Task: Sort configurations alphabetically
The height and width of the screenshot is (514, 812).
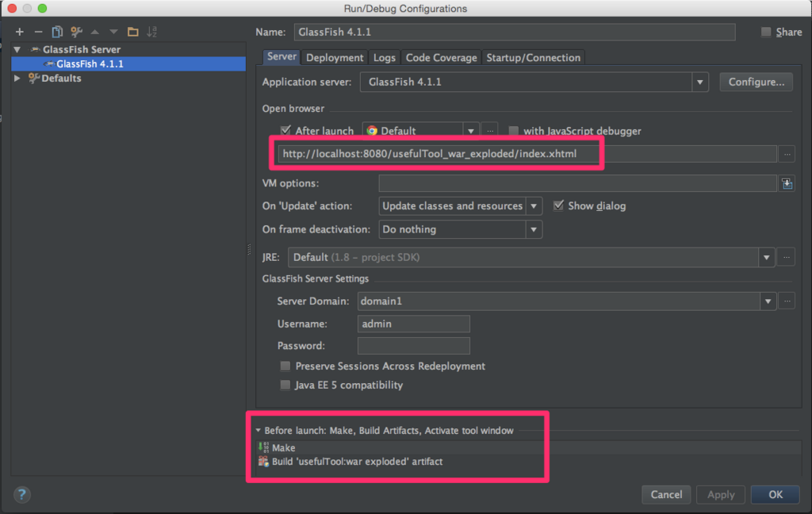Action: coord(151,32)
